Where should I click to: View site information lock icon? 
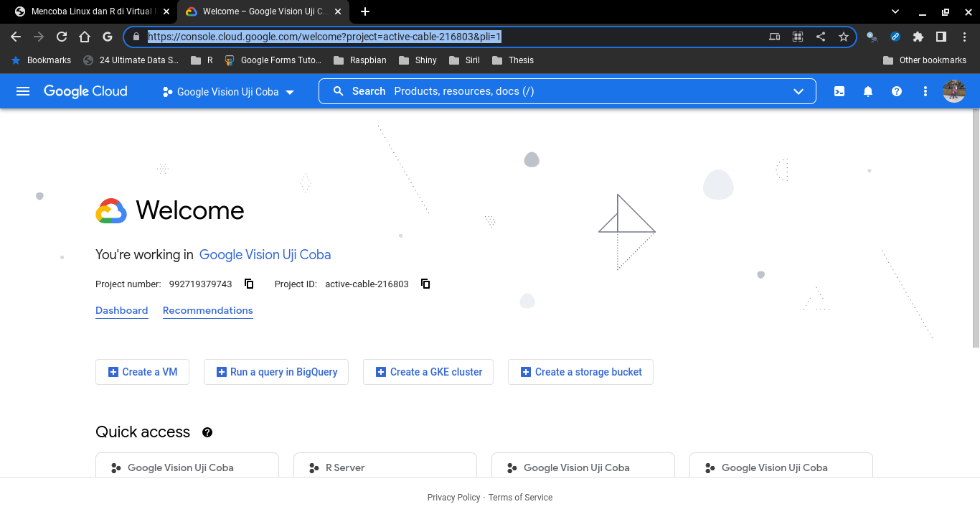pyautogui.click(x=136, y=37)
